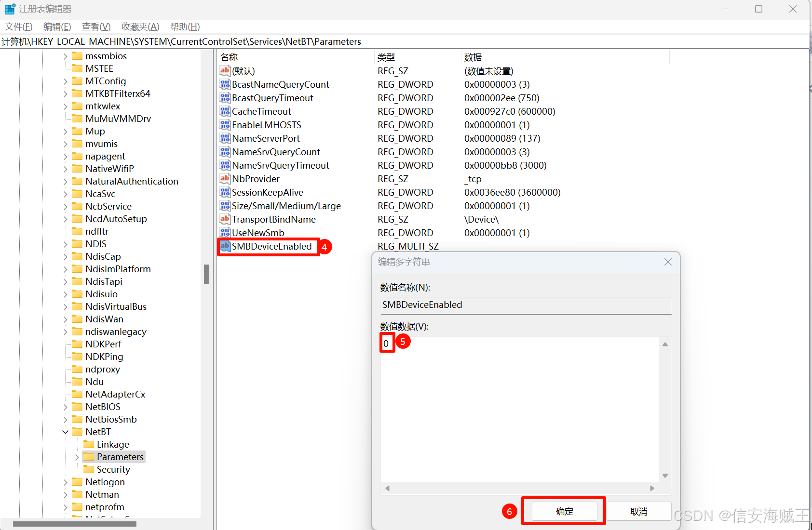Collapse the NetBT tree node

(65, 432)
